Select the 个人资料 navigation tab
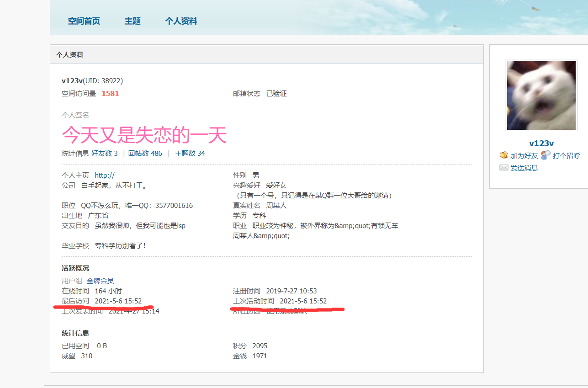The image size is (588, 388). pos(181,21)
